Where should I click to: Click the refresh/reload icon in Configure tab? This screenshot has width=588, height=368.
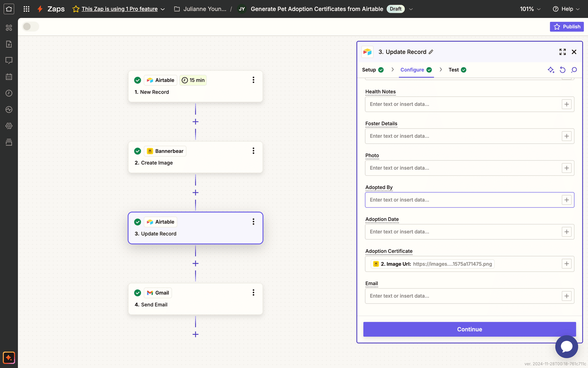563,70
